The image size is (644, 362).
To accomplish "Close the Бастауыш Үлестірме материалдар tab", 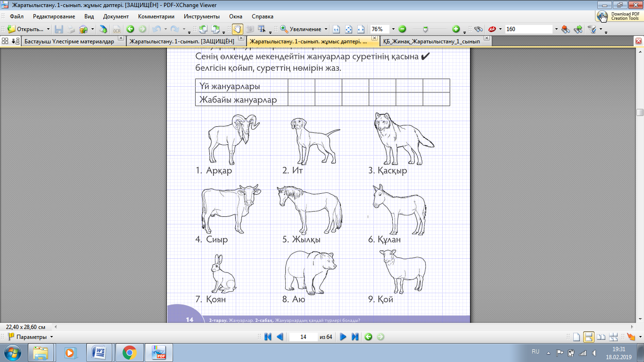I will (121, 38).
